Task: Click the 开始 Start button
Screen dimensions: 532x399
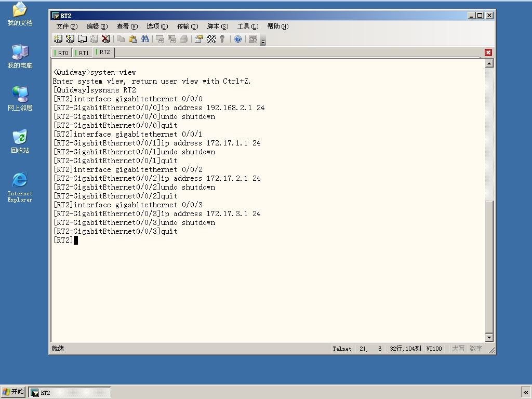Action: pos(13,392)
